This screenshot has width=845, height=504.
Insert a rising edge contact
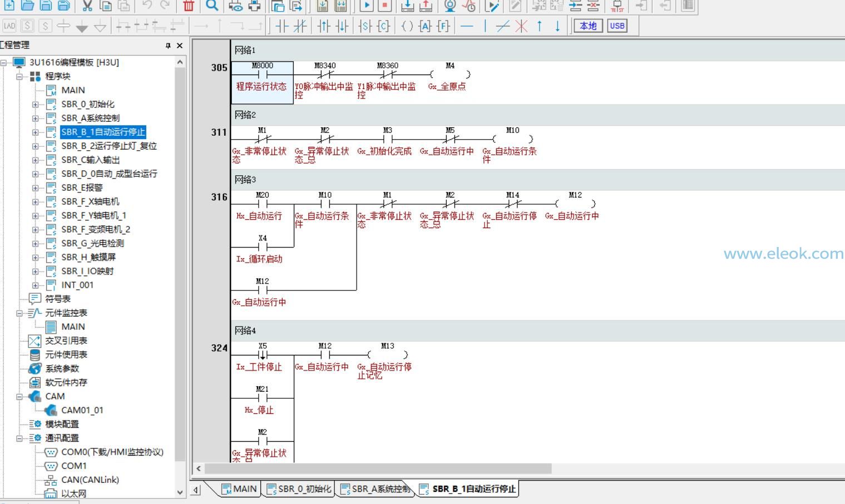click(324, 26)
